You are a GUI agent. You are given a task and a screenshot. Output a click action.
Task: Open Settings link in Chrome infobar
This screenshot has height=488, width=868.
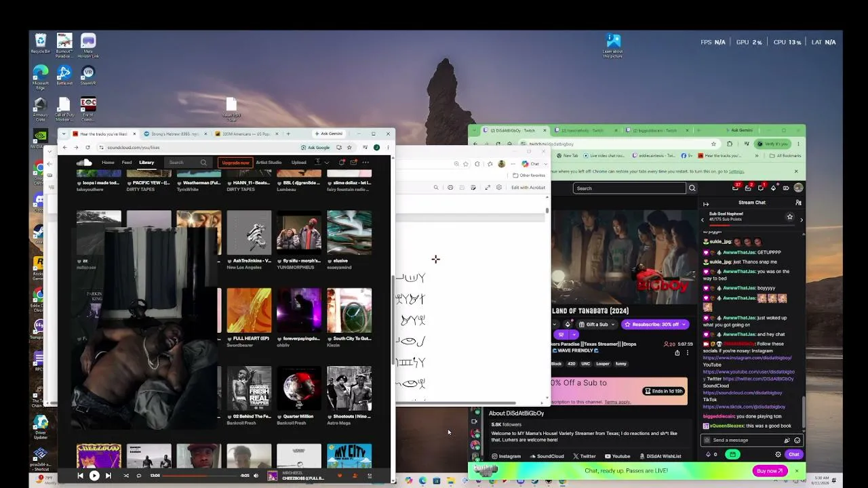pos(736,171)
